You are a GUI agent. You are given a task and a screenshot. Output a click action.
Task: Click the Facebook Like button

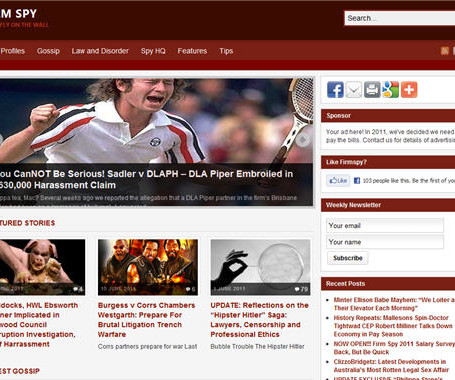click(x=338, y=181)
